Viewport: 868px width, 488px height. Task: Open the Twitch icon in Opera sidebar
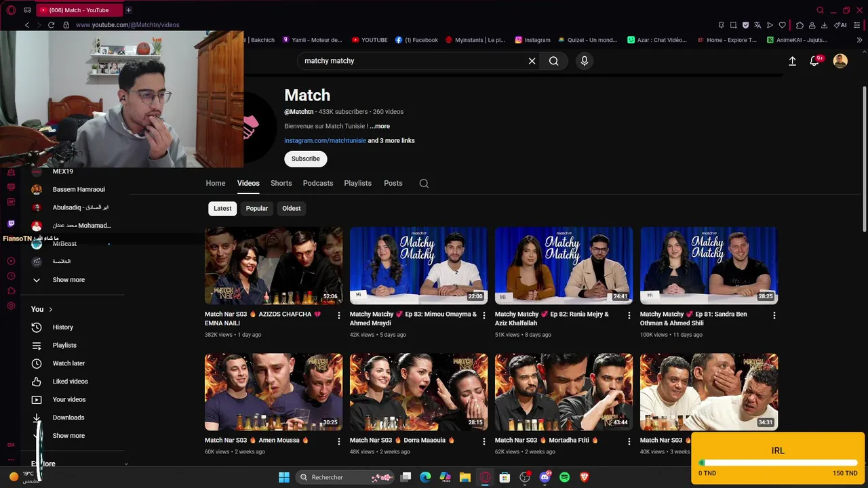coord(11,224)
